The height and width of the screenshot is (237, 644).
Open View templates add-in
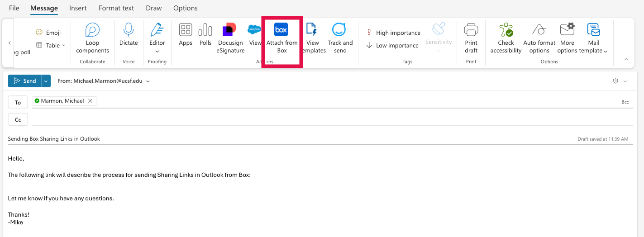pyautogui.click(x=313, y=38)
